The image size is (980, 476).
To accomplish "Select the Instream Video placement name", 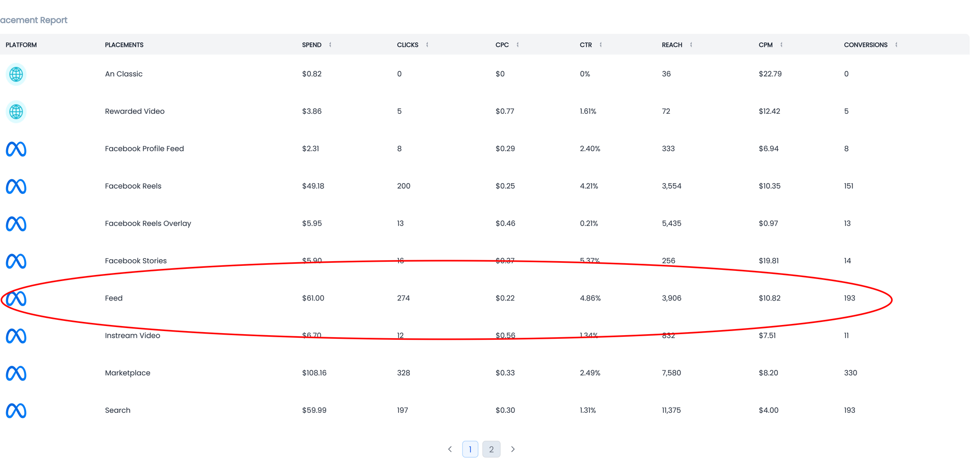I will coord(133,336).
